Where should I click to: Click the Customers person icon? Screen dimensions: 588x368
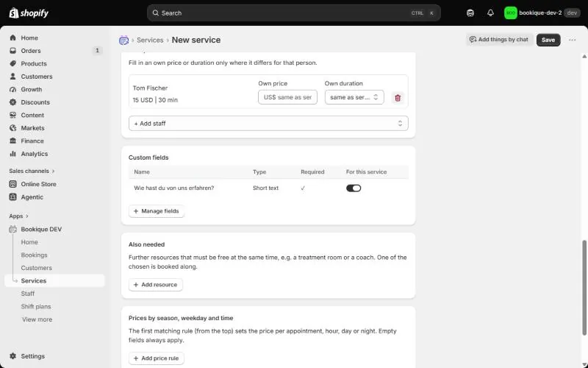click(13, 77)
